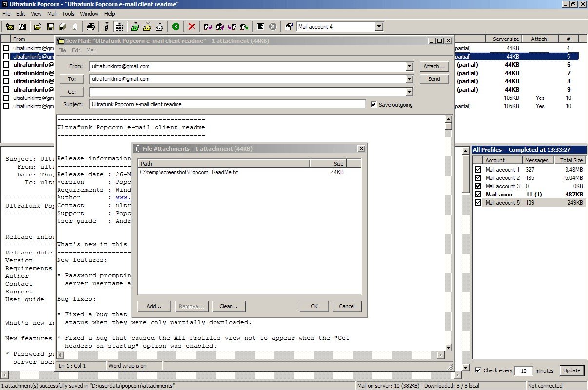Sort attachments by Path column header
The width and height of the screenshot is (588, 390).
[x=224, y=164]
